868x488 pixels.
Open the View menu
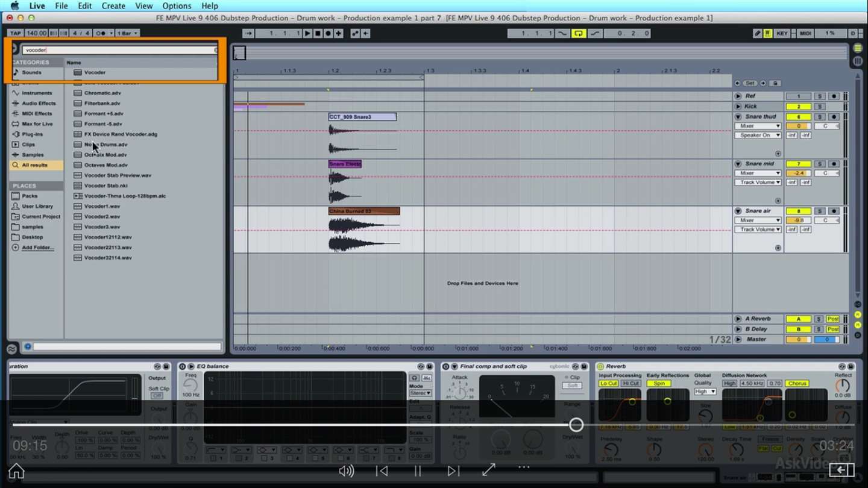click(x=143, y=6)
